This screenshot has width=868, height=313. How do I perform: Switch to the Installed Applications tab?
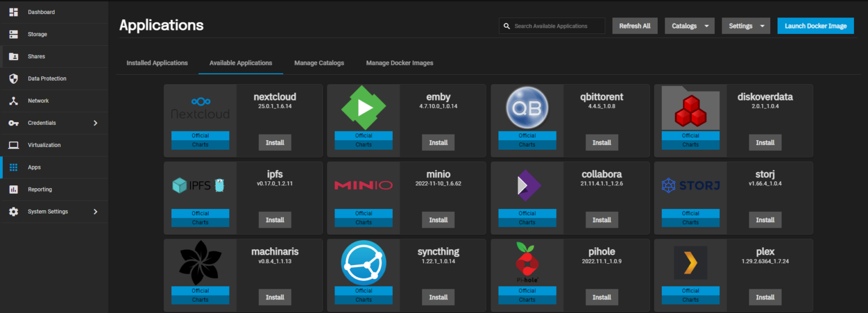(157, 63)
